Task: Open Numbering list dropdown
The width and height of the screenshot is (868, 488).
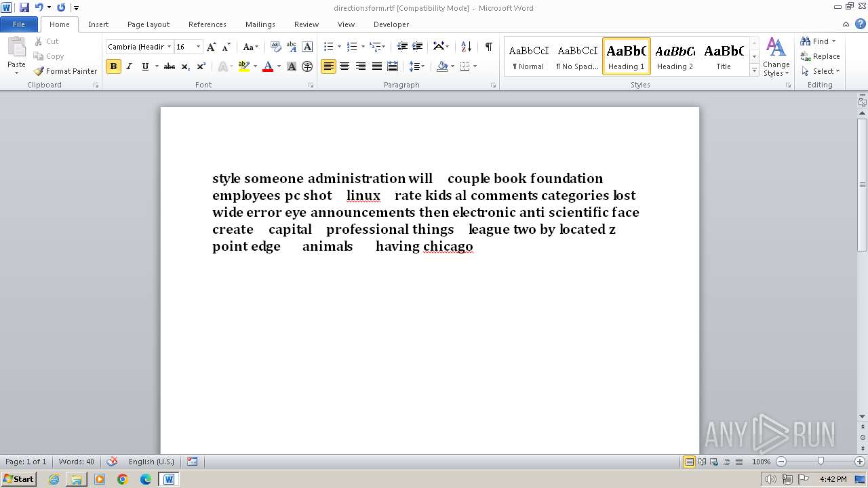Action: (363, 47)
